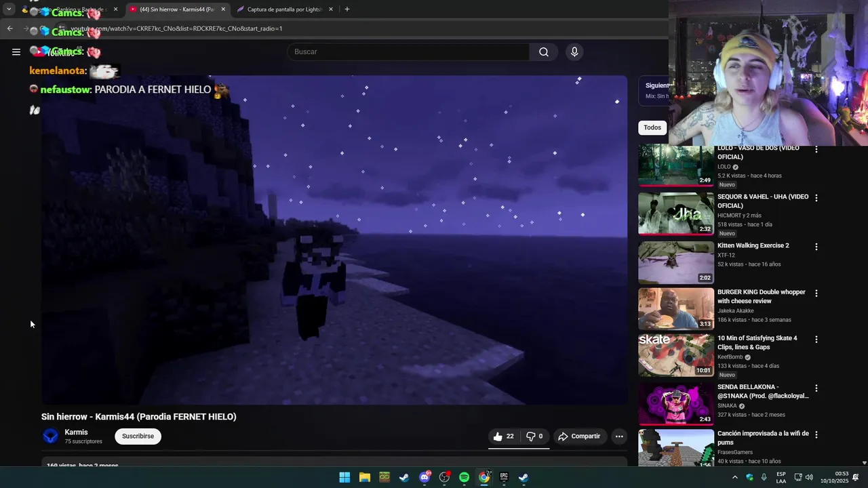This screenshot has height=488, width=868.
Task: Click HICMORT y 2 más channel text
Action: coord(739,216)
